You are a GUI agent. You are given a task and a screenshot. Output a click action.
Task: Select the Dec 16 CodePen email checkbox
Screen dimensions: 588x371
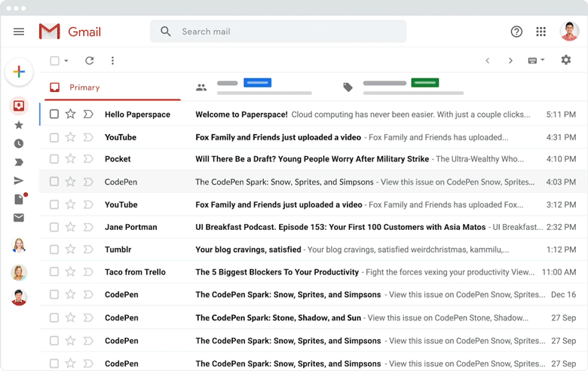pyautogui.click(x=54, y=295)
